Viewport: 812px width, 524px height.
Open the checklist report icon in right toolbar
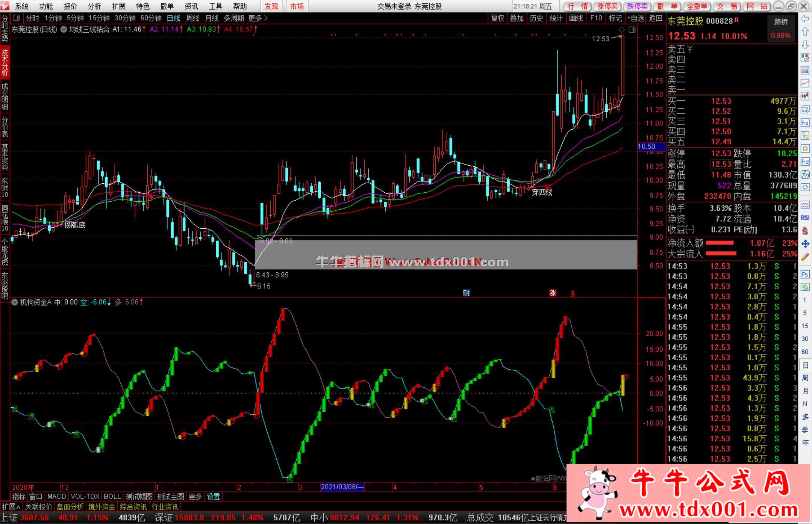tap(805, 57)
